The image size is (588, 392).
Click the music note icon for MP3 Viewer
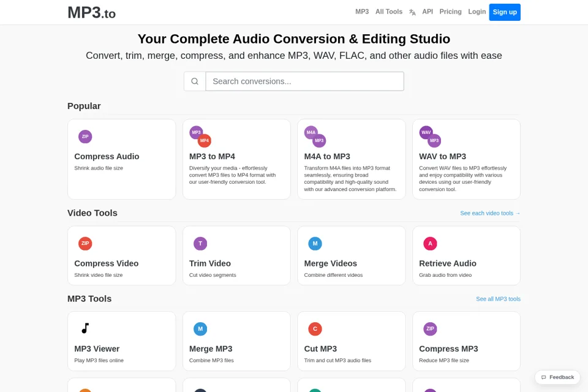[x=85, y=328]
